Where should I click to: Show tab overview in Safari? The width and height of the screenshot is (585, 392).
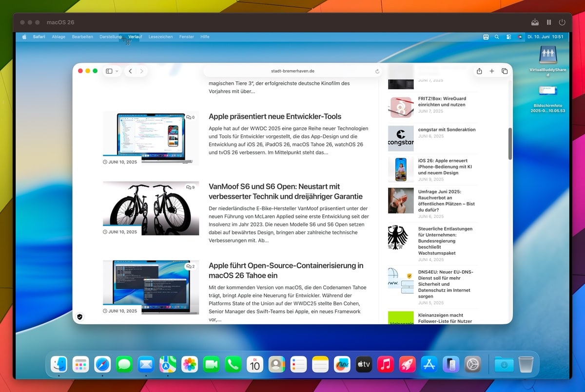505,71
